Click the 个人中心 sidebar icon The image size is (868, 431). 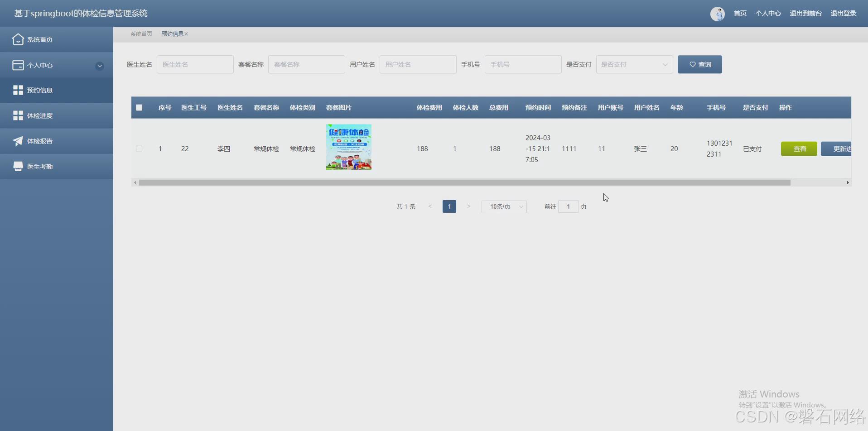coord(18,65)
